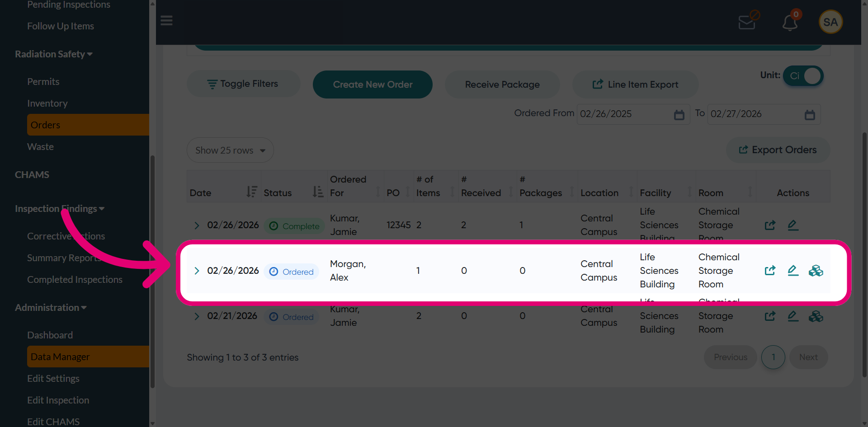Edit the Morgan, Alex order with pencil icon
The height and width of the screenshot is (427, 868).
click(x=793, y=271)
